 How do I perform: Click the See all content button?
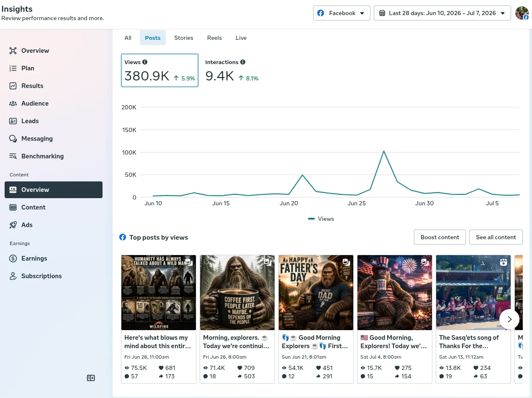point(496,237)
